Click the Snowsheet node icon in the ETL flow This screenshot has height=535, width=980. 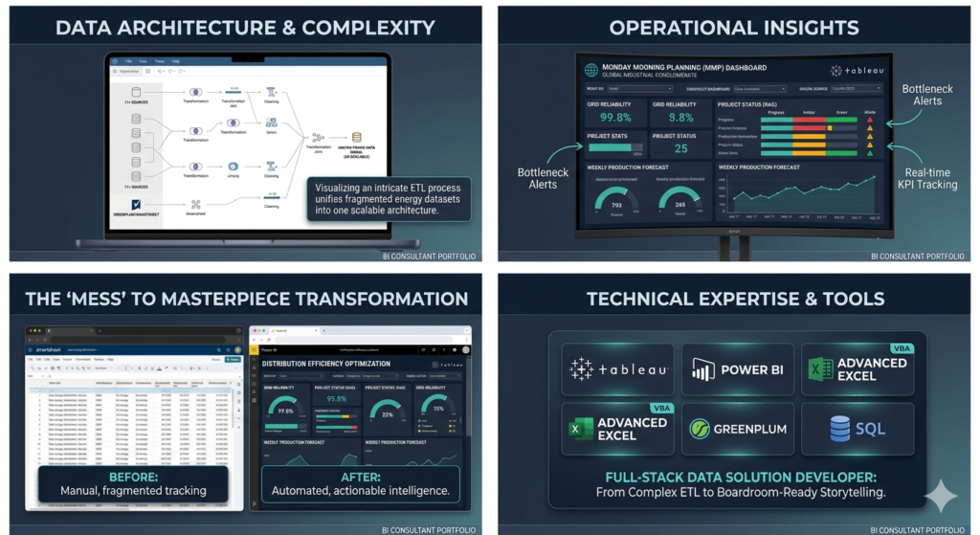[195, 205]
